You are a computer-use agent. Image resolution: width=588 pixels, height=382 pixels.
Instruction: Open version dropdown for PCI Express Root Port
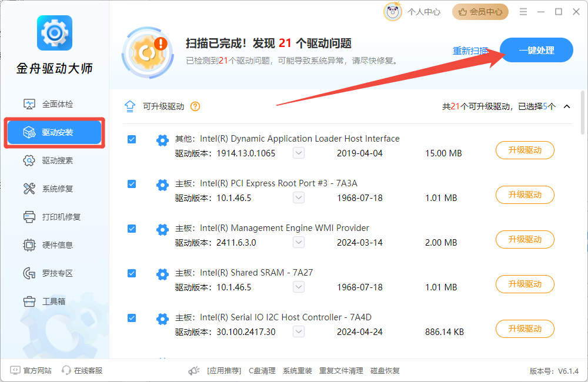(299, 197)
